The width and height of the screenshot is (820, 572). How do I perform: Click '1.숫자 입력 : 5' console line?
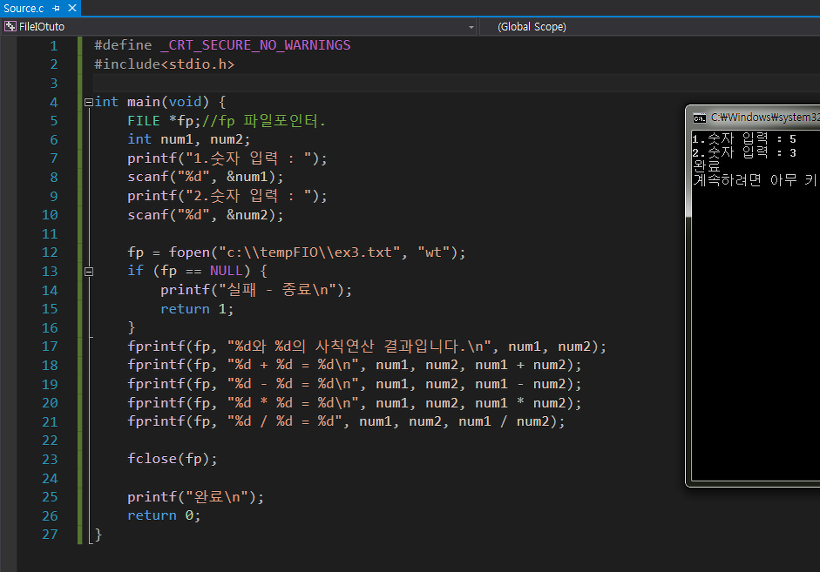click(744, 139)
